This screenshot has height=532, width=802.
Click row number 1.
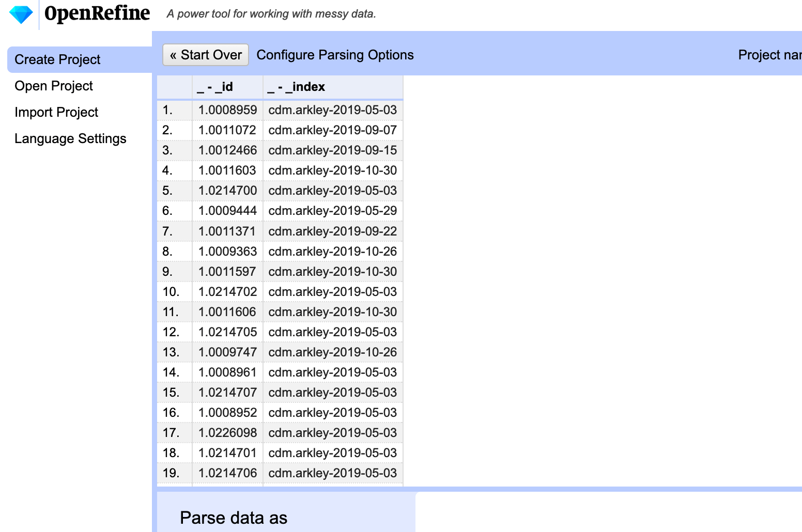pyautogui.click(x=167, y=110)
